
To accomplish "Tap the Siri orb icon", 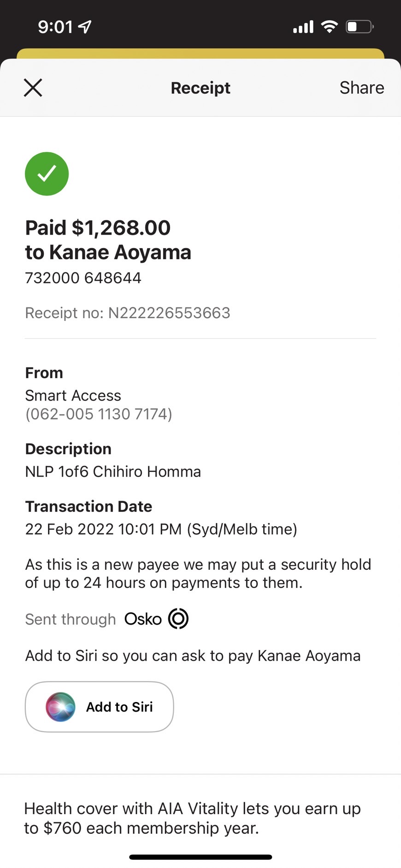I will click(x=60, y=707).
